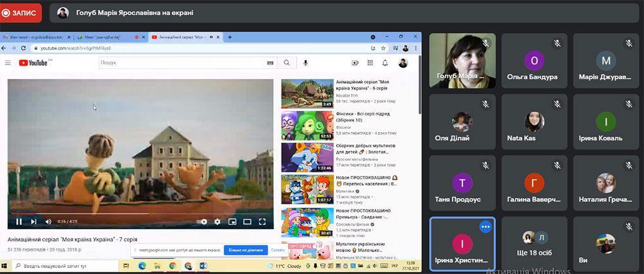Open the ПРОСТОКВАШИНО Перепись населения video thumbnail
Image resolution: width=644 pixels, height=274 pixels.
(x=307, y=190)
